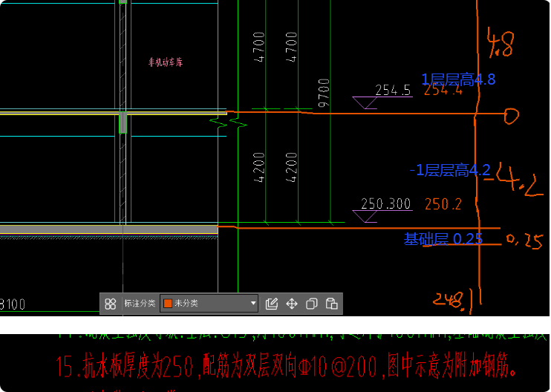Click the edit annotation pencil icon
The height and width of the screenshot is (392, 551).
(x=272, y=304)
